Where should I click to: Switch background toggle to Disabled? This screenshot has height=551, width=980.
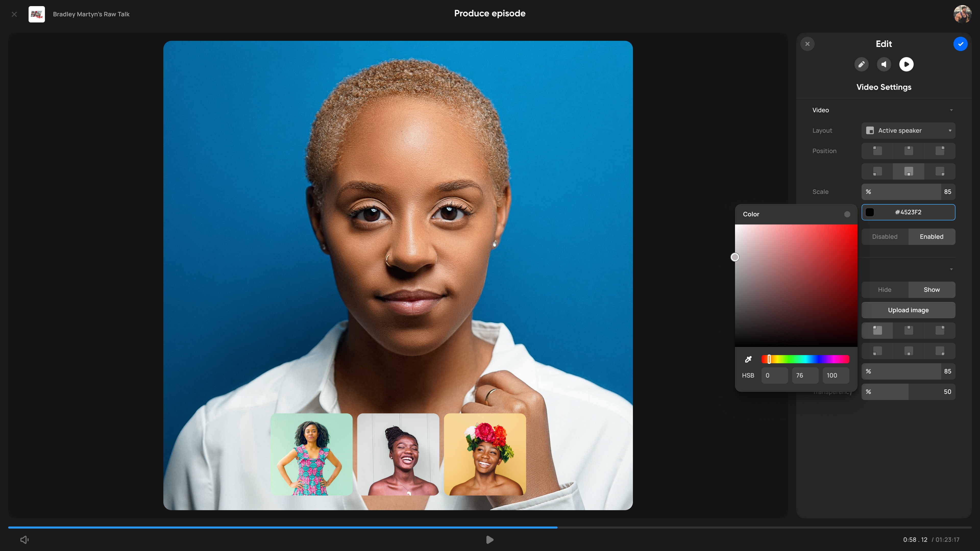(885, 236)
